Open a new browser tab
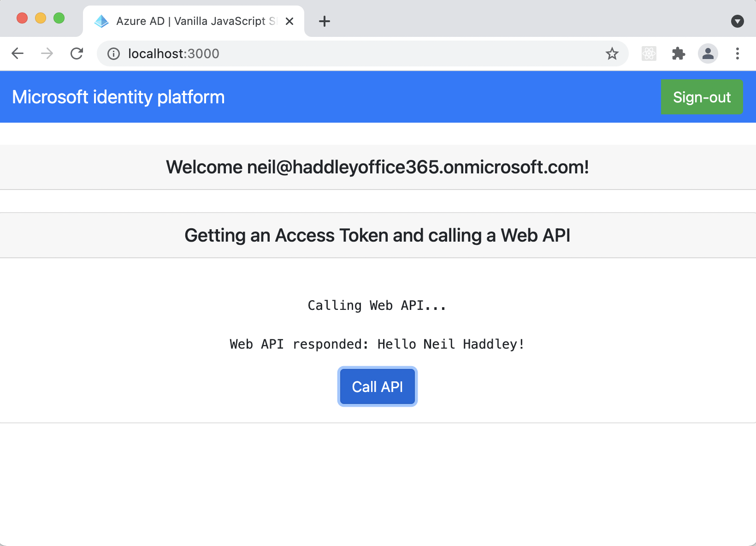This screenshot has width=756, height=546. coord(325,21)
